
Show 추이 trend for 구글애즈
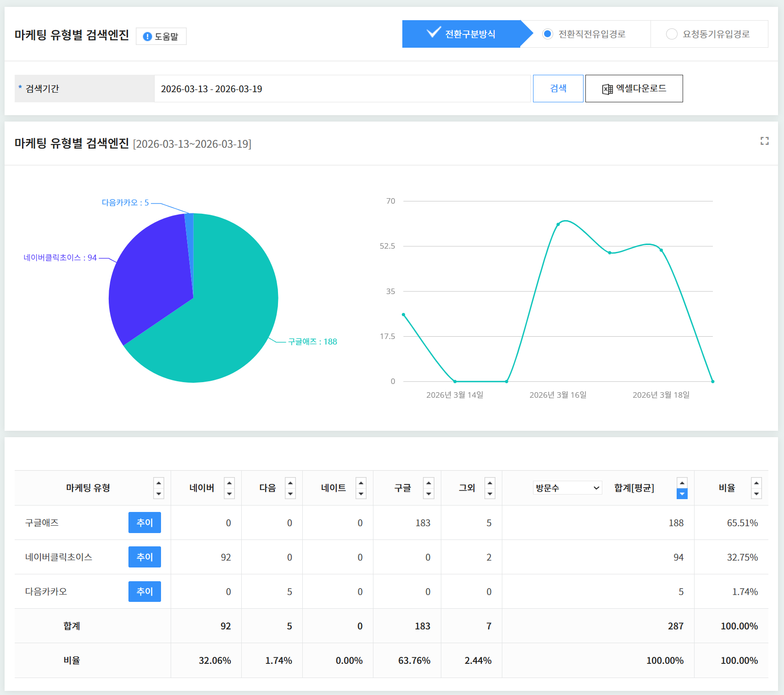[x=145, y=523]
